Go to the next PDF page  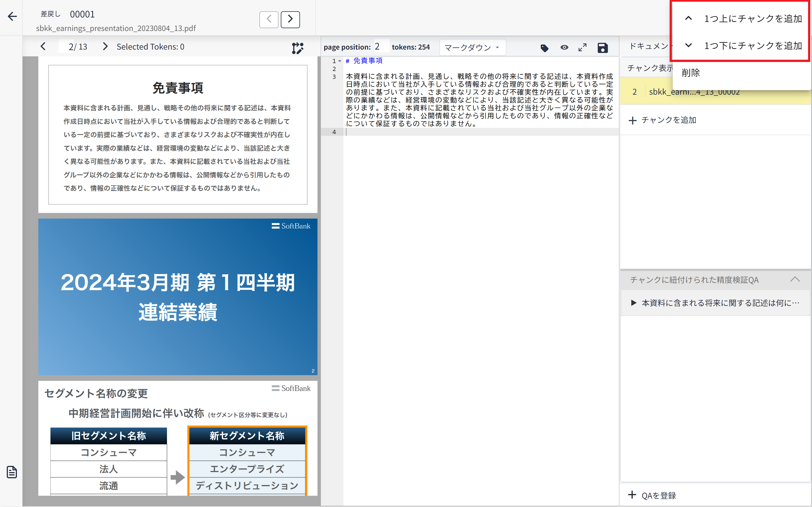(105, 46)
